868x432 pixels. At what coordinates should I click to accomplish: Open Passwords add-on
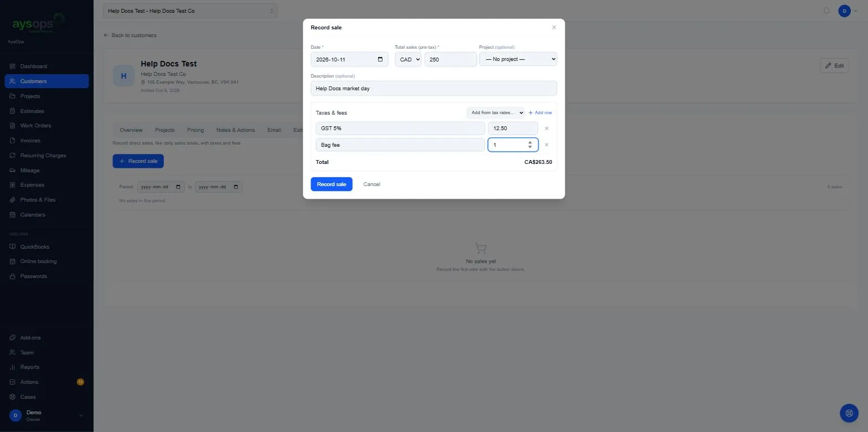(x=46, y=276)
